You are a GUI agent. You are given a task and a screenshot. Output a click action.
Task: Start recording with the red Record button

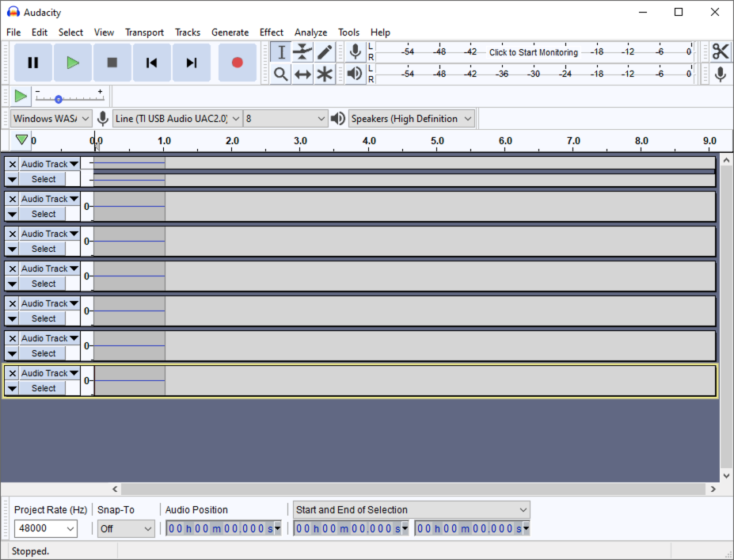click(238, 63)
